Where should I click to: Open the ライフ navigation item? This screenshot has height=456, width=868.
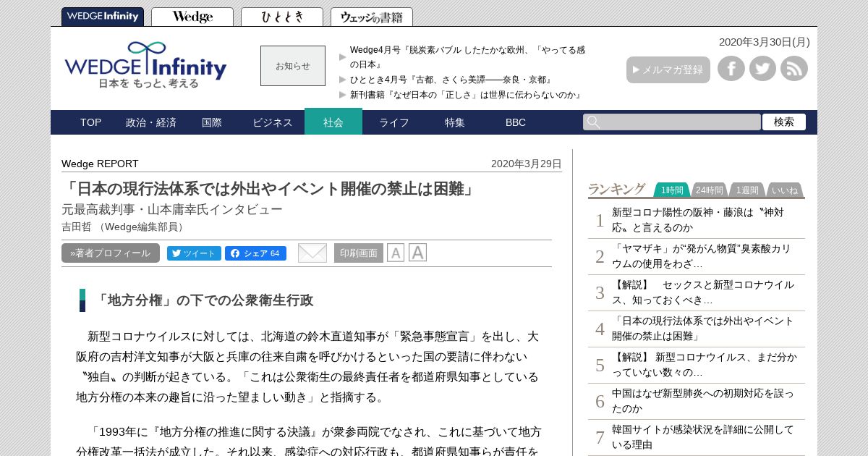click(x=394, y=122)
